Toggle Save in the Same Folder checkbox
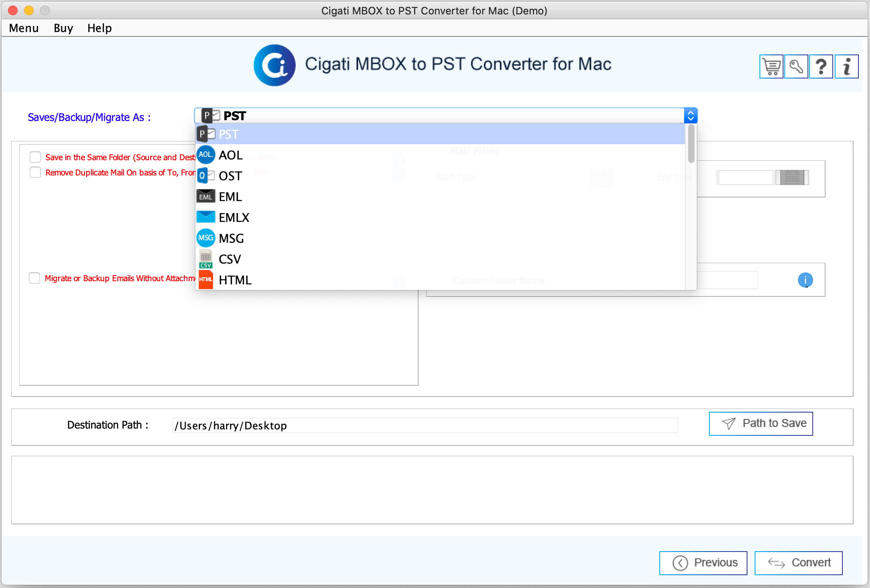 tap(35, 157)
